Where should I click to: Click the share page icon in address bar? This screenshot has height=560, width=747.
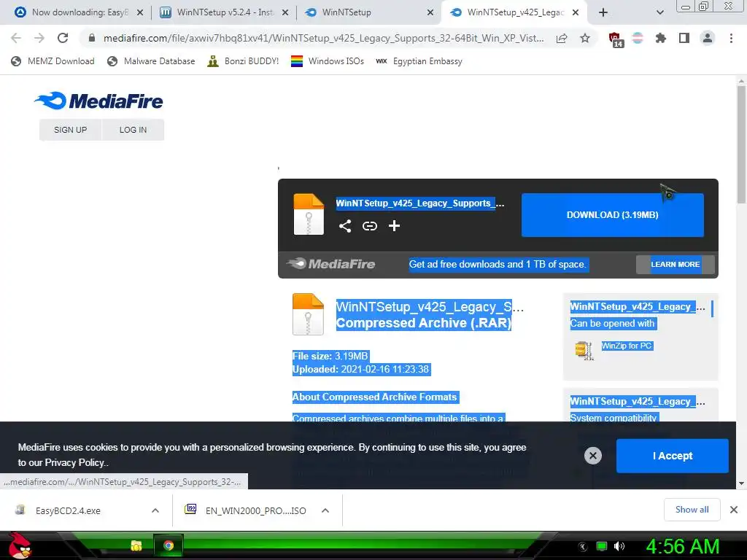pos(562,38)
